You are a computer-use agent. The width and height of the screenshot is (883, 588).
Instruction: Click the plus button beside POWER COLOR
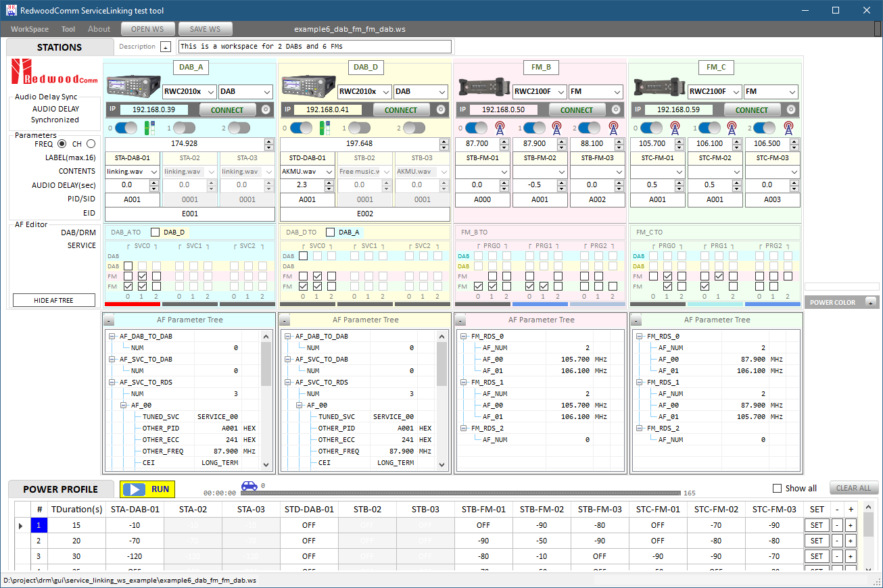coord(871,303)
